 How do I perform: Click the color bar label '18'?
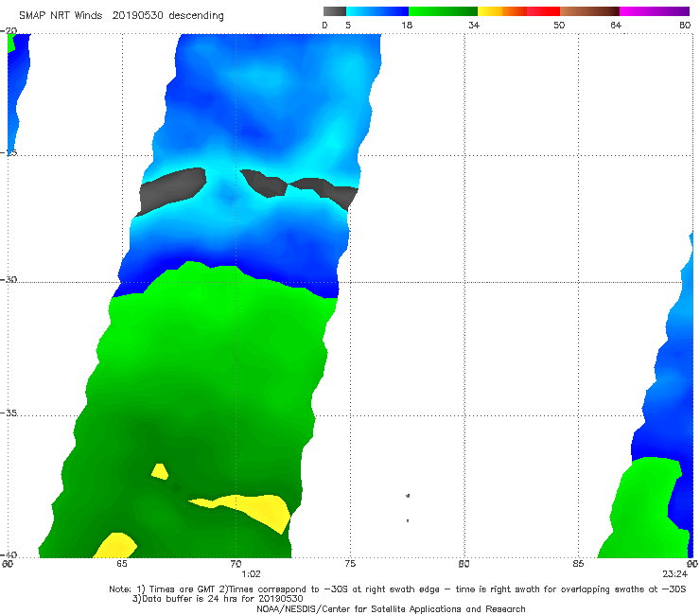407,25
